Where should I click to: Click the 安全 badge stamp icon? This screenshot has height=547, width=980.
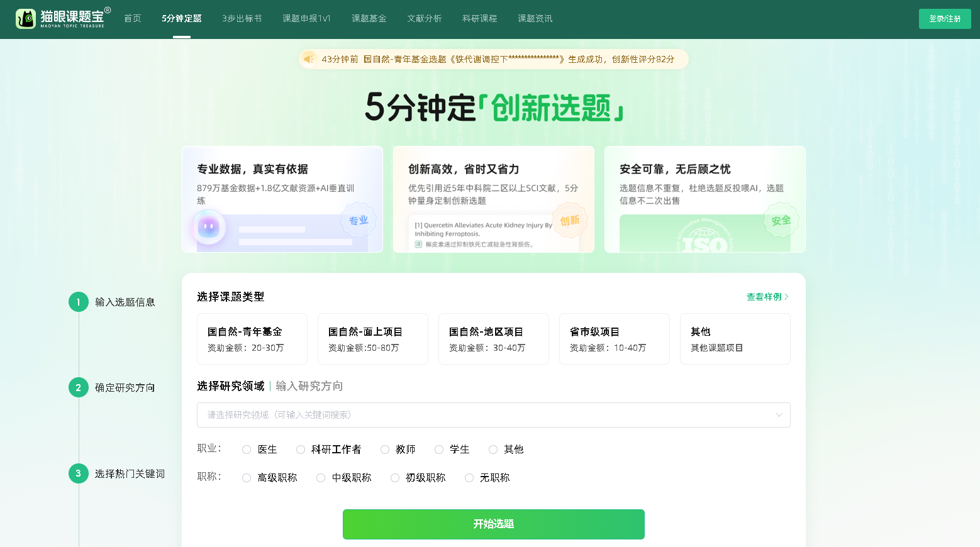[x=781, y=221]
